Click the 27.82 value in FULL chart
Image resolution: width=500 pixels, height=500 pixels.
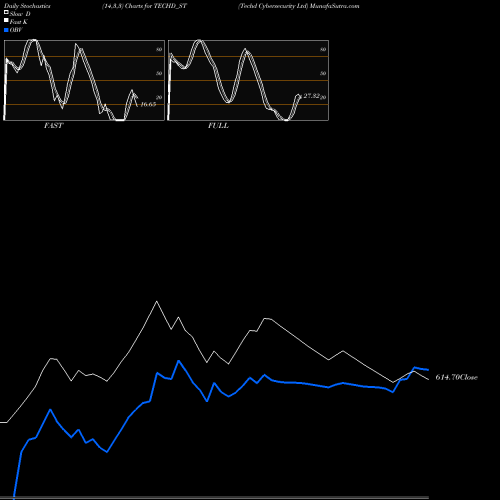click(312, 96)
